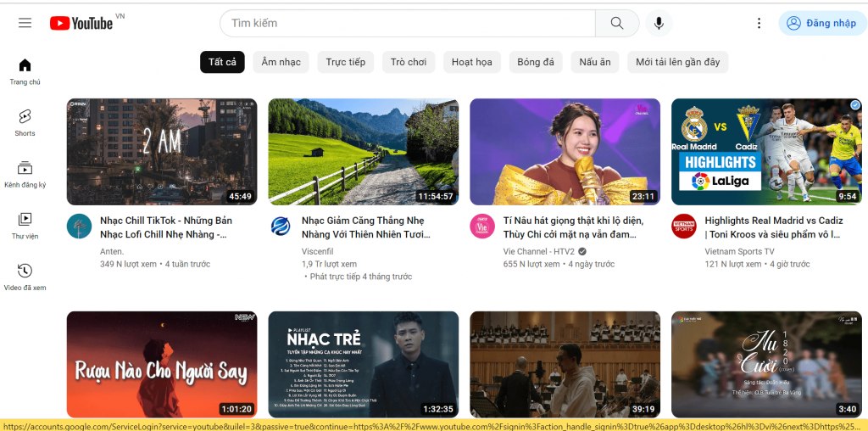Select the Trò chơi filter chip

[x=409, y=62]
